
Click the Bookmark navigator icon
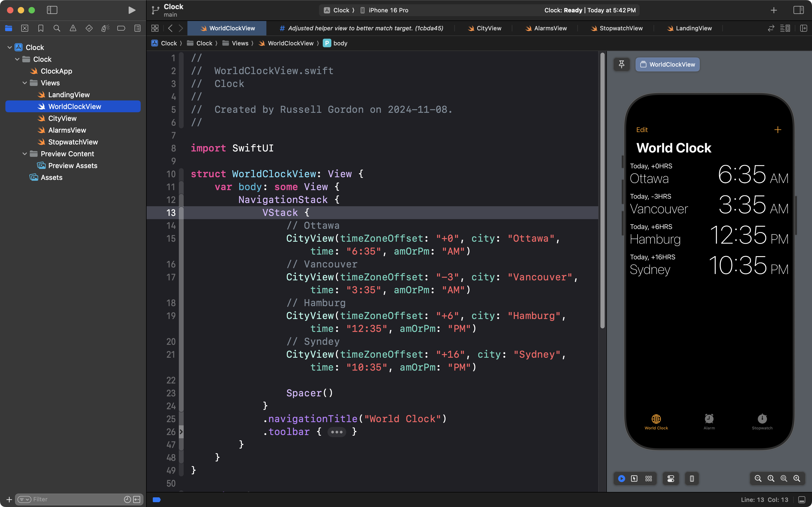coord(41,28)
